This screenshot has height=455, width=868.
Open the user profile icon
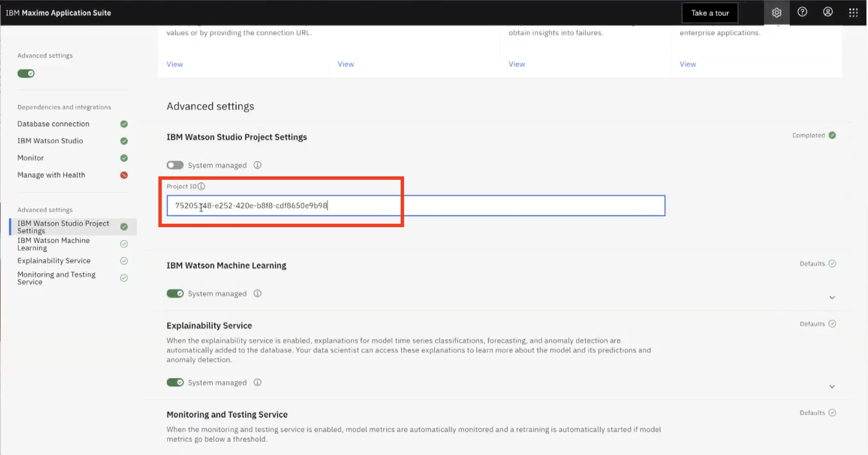tap(828, 12)
